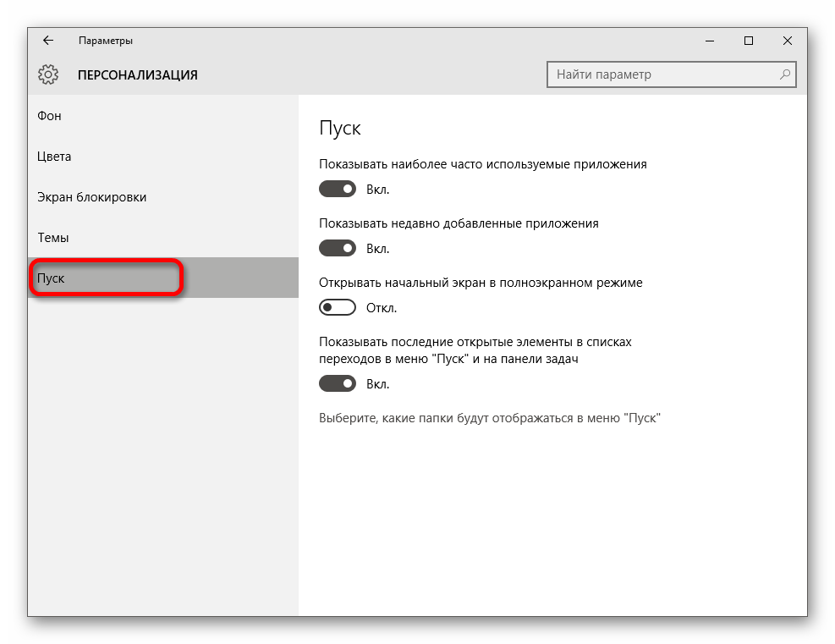This screenshot has width=835, height=644.
Task: Go to Экран блокировки settings
Action: click(92, 197)
